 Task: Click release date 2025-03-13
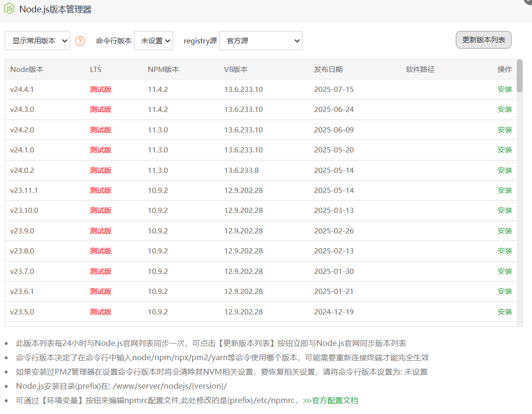pyautogui.click(x=334, y=210)
